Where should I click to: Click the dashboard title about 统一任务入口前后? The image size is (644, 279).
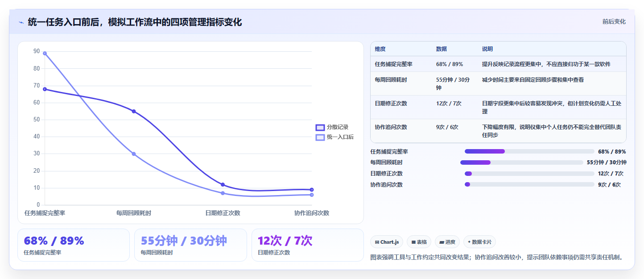coord(135,22)
